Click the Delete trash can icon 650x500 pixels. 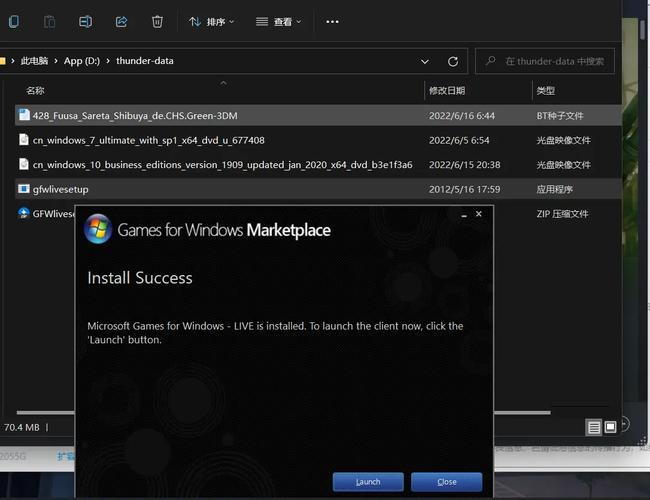click(157, 22)
